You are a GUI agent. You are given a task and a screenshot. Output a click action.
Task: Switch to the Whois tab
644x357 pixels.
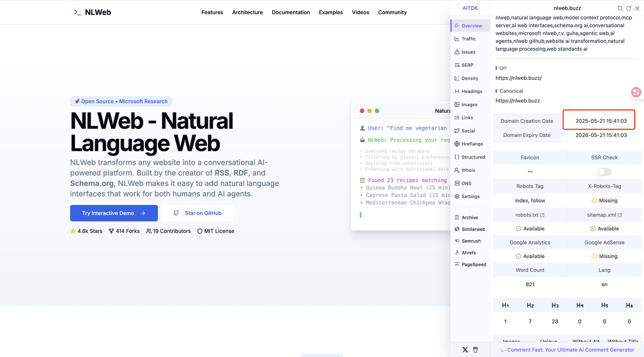pos(468,170)
